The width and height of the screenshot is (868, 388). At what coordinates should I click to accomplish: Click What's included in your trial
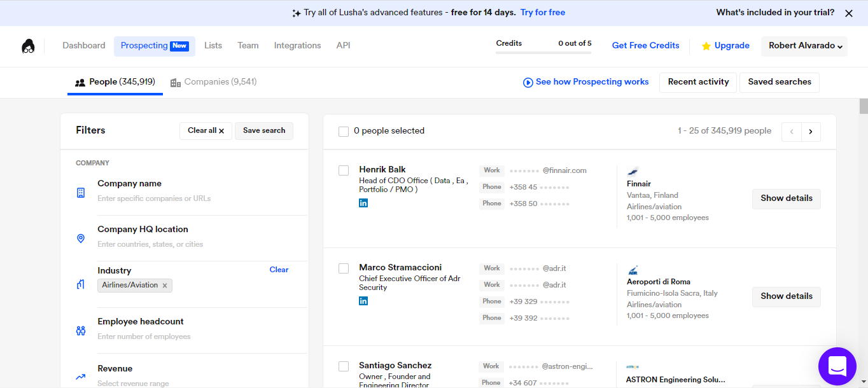tap(775, 13)
